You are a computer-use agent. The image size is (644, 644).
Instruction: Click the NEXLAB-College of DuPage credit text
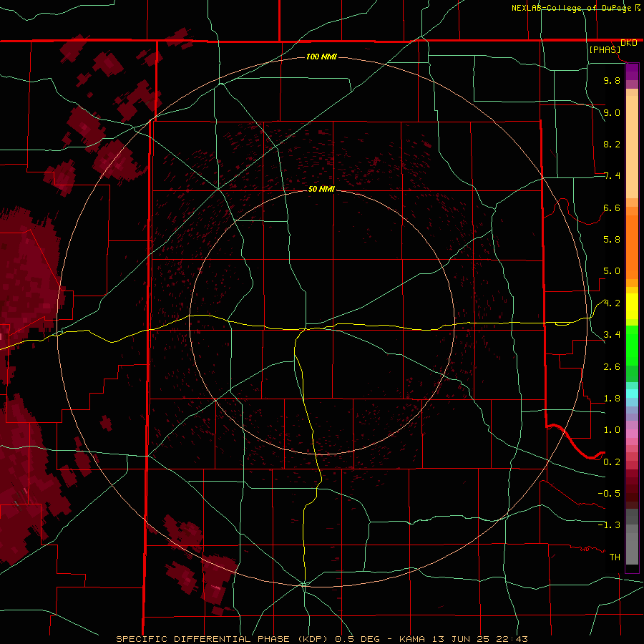pyautogui.click(x=572, y=8)
